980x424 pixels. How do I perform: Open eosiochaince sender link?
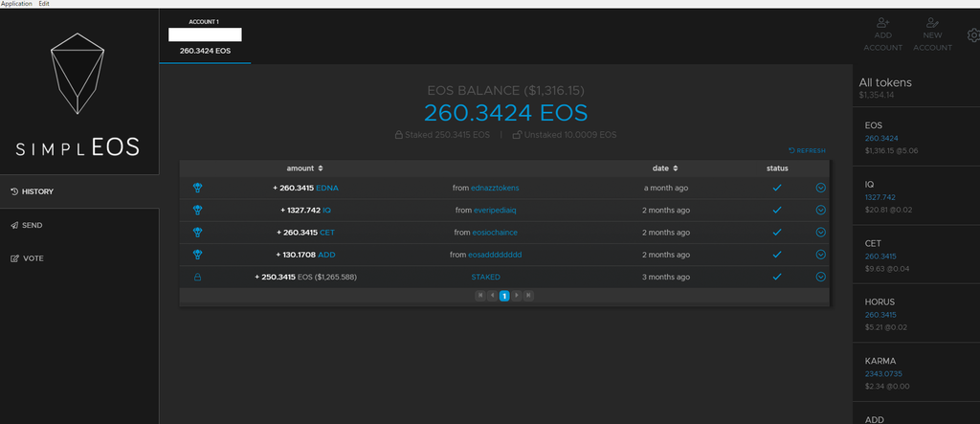click(495, 232)
